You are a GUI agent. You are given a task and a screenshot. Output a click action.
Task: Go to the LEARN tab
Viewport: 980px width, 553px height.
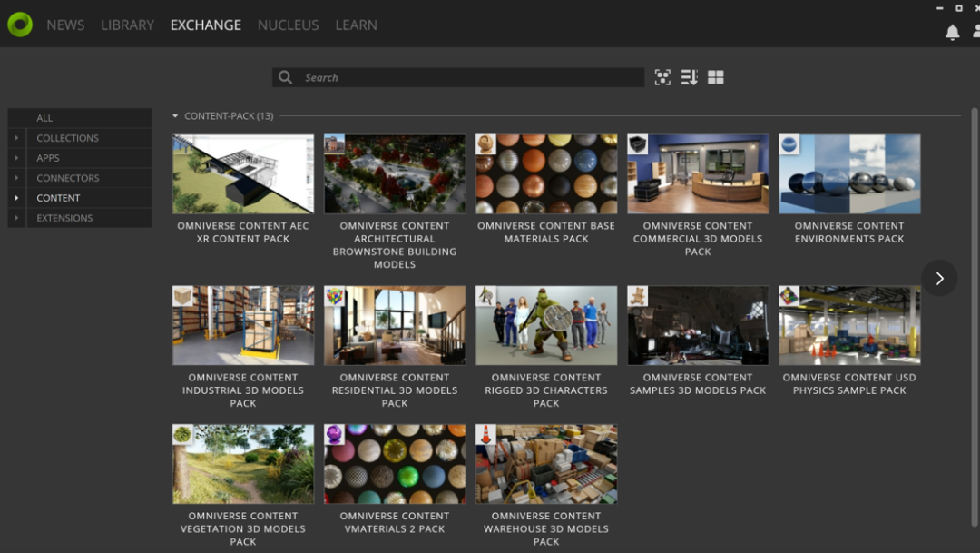click(356, 25)
